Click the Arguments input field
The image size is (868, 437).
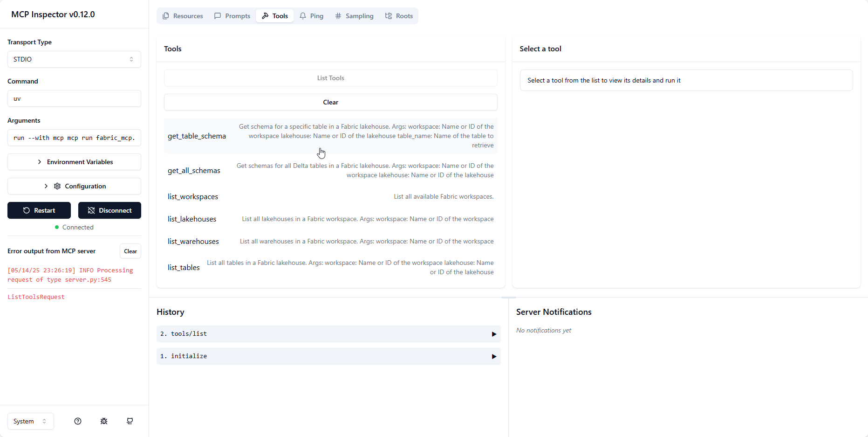(x=74, y=138)
